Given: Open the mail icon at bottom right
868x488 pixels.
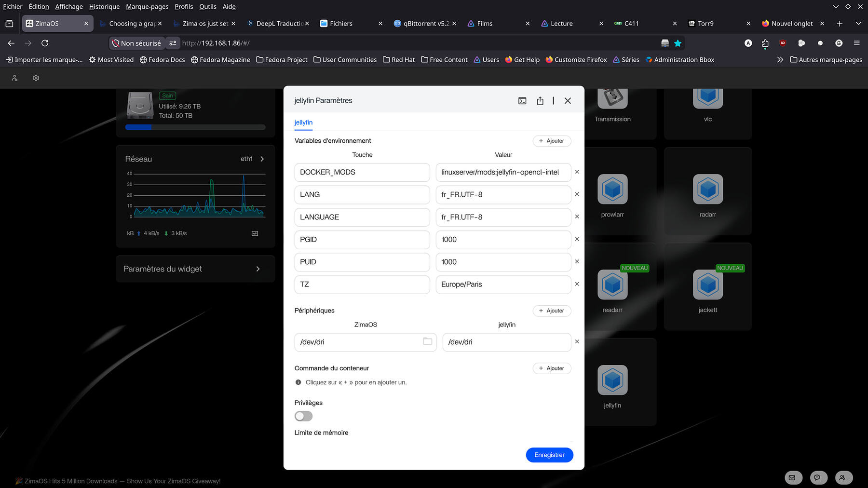Looking at the screenshot, I should pyautogui.click(x=792, y=477).
